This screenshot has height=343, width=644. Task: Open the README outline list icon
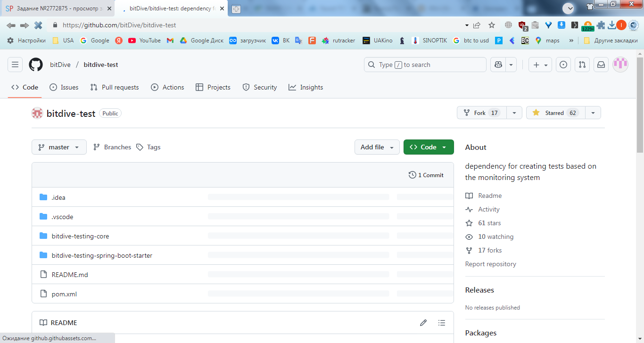pyautogui.click(x=442, y=323)
